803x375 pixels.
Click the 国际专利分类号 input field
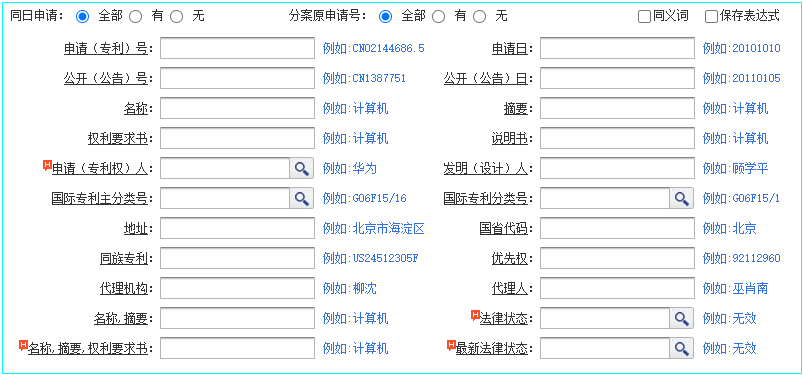(x=605, y=198)
